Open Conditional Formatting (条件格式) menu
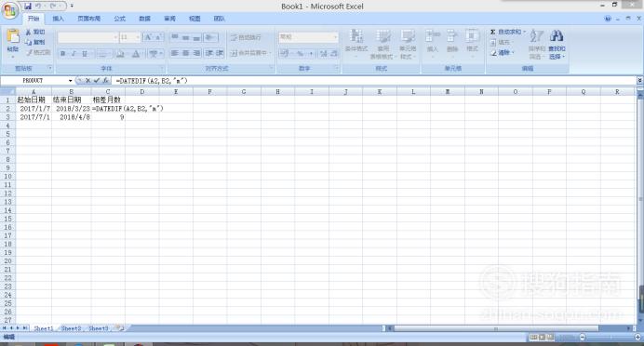Image resolution: width=644 pixels, height=346 pixels. pyautogui.click(x=356, y=44)
